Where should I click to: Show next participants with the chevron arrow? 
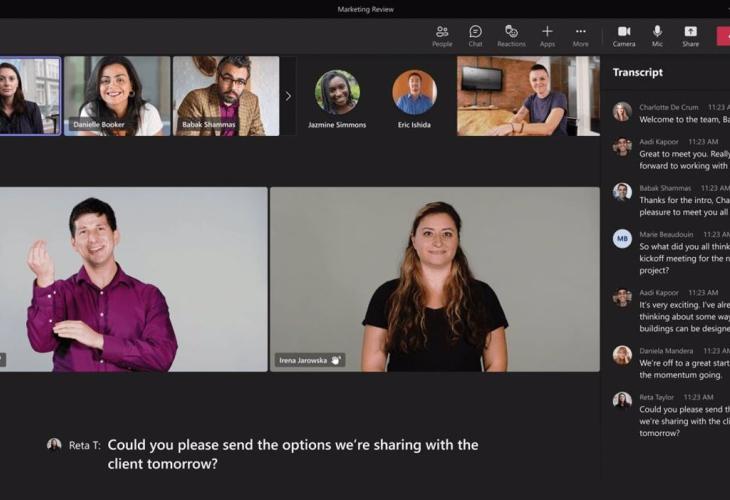pos(288,96)
